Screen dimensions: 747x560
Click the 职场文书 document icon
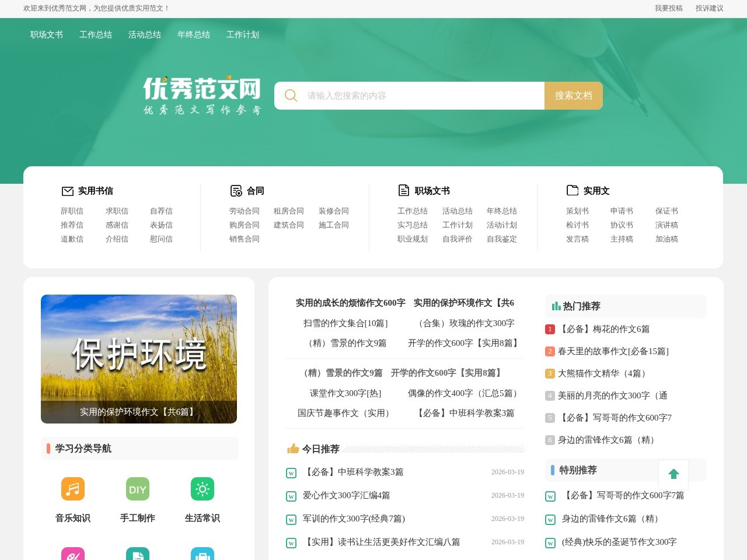[403, 190]
